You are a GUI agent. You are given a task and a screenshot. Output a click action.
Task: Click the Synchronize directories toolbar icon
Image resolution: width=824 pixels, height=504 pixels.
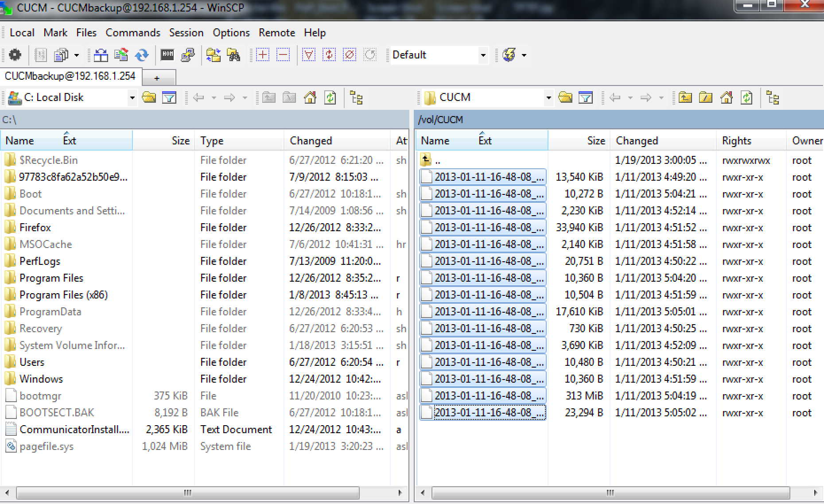point(121,55)
